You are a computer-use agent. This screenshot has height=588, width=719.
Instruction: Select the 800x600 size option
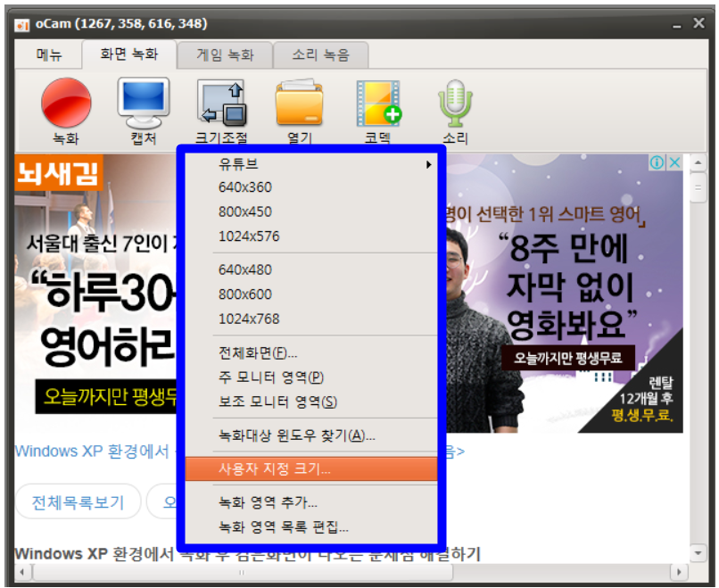click(311, 294)
